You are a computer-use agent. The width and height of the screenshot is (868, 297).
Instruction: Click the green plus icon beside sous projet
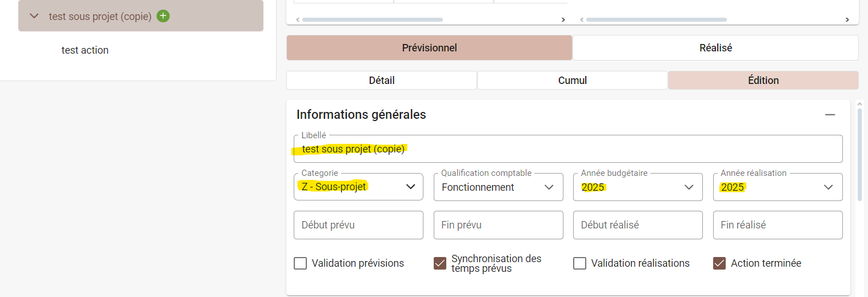(163, 16)
